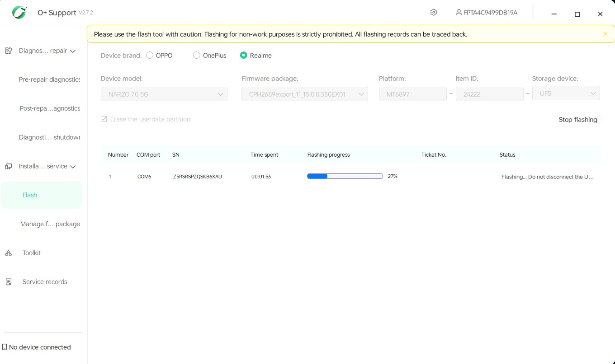The width and height of the screenshot is (615, 364).
Task: Open the Toolkit section
Action: pyautogui.click(x=32, y=253)
